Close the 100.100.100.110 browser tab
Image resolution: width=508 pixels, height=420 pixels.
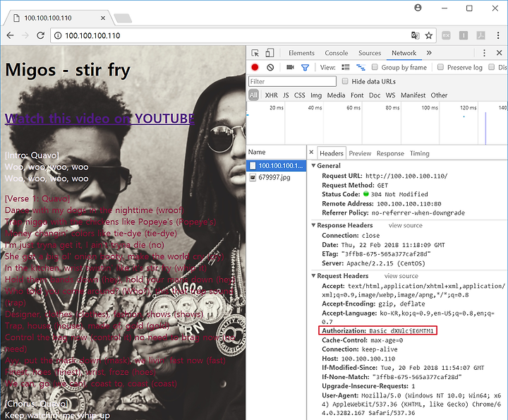[103, 18]
